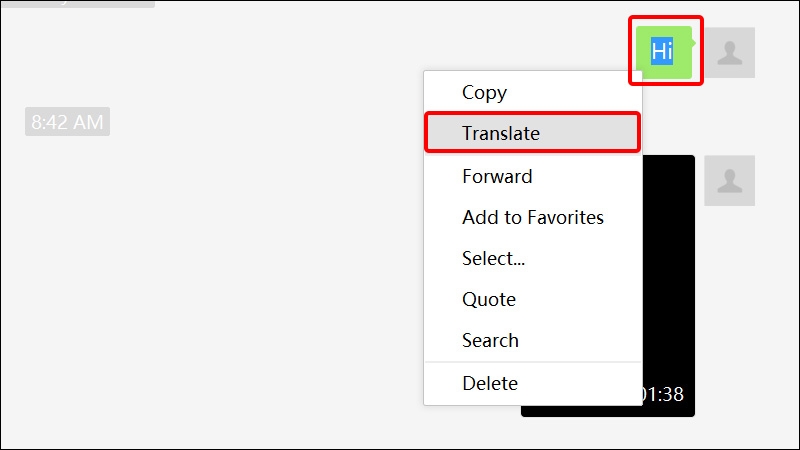The height and width of the screenshot is (450, 800).
Task: Select Translate in the context menu
Action: [500, 133]
